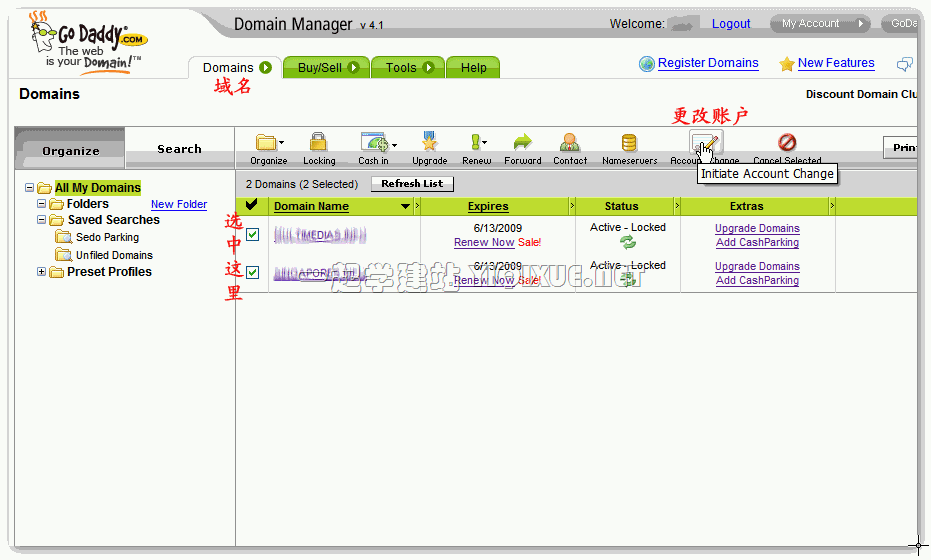The height and width of the screenshot is (560, 931).
Task: Click the New Folder link
Action: point(179,204)
